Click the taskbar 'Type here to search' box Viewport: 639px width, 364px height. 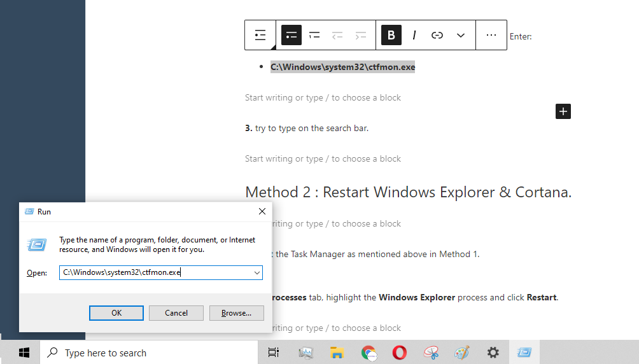point(149,353)
